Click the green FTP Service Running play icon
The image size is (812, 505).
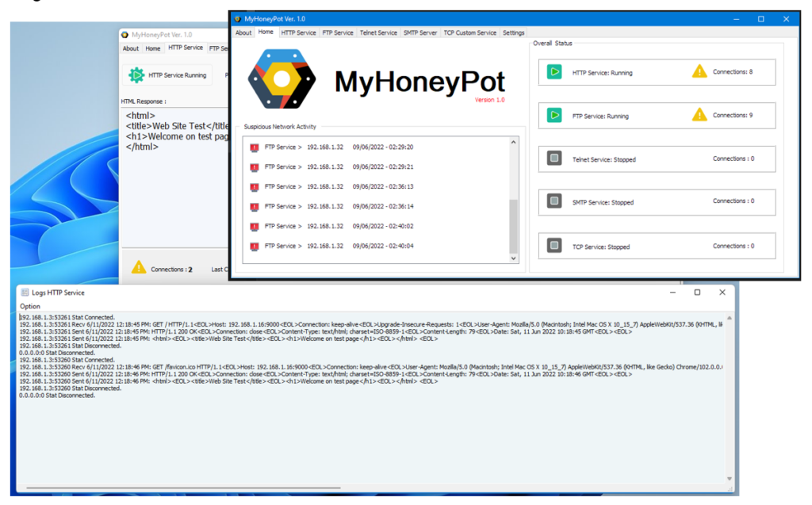[554, 115]
